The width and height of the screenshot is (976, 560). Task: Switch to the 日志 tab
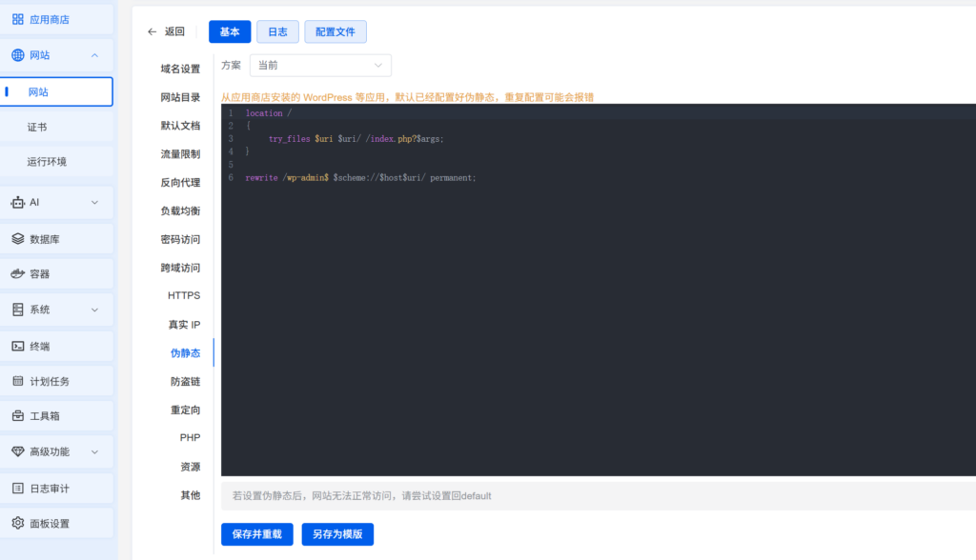click(x=277, y=30)
